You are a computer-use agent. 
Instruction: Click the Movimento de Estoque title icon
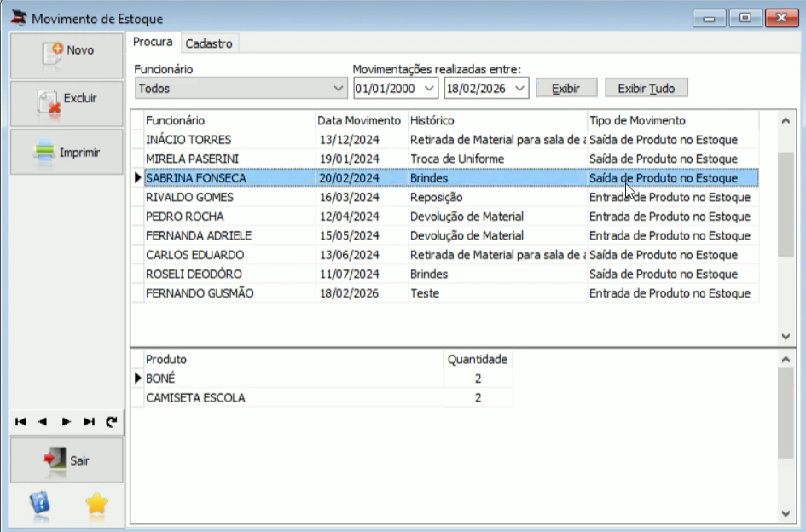pos(19,17)
